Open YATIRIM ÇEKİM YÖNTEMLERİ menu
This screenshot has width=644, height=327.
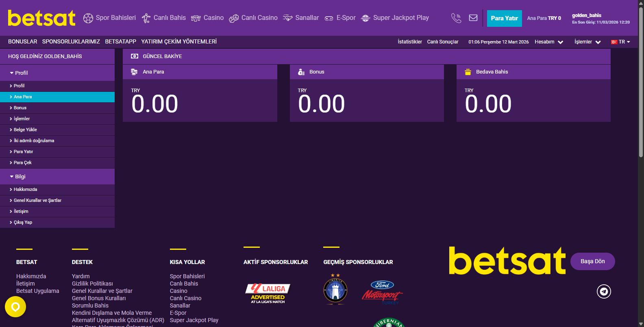click(x=179, y=41)
